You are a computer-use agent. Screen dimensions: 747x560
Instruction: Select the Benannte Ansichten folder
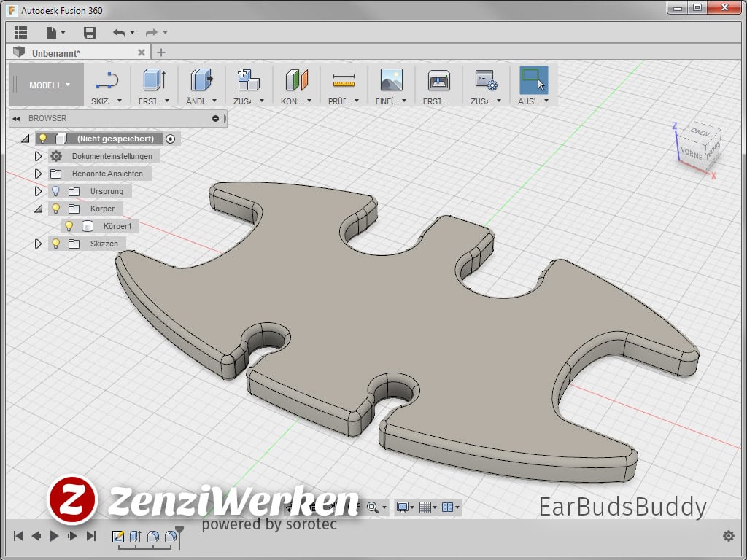[x=56, y=174]
